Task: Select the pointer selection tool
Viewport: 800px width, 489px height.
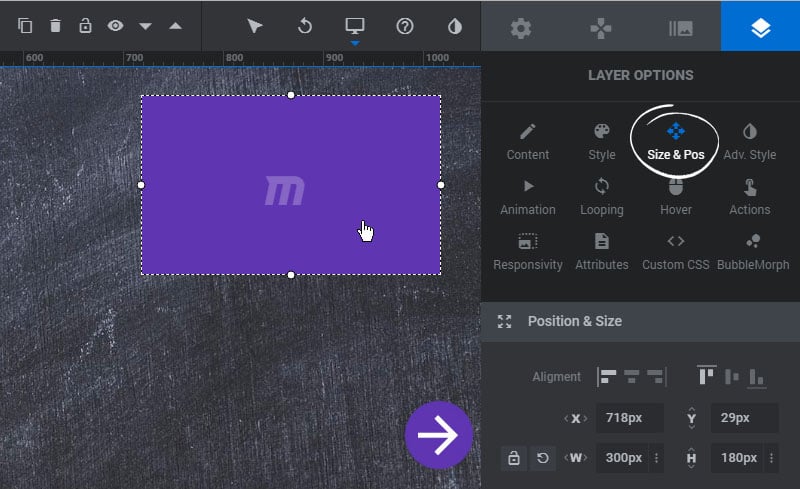Action: coord(255,26)
